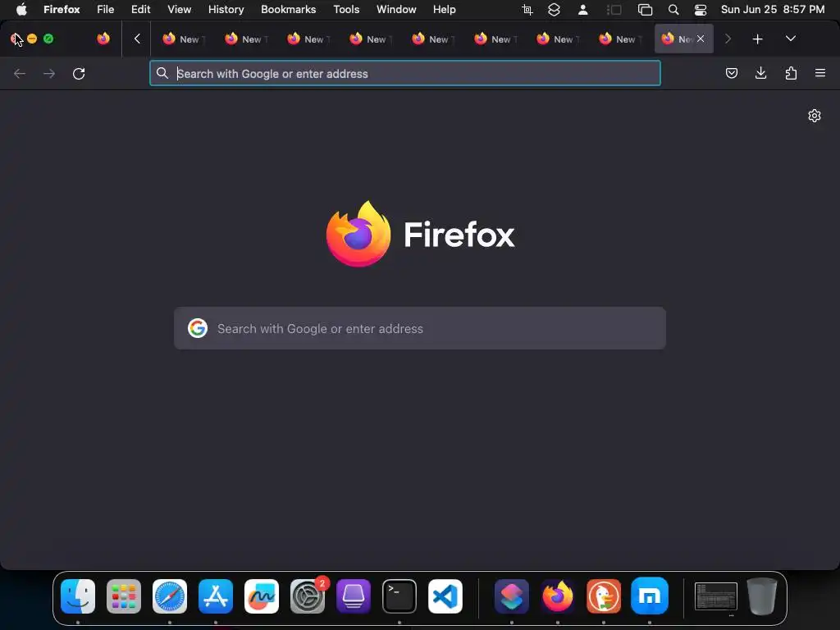
Task: Close the active New Tab
Action: 701,39
